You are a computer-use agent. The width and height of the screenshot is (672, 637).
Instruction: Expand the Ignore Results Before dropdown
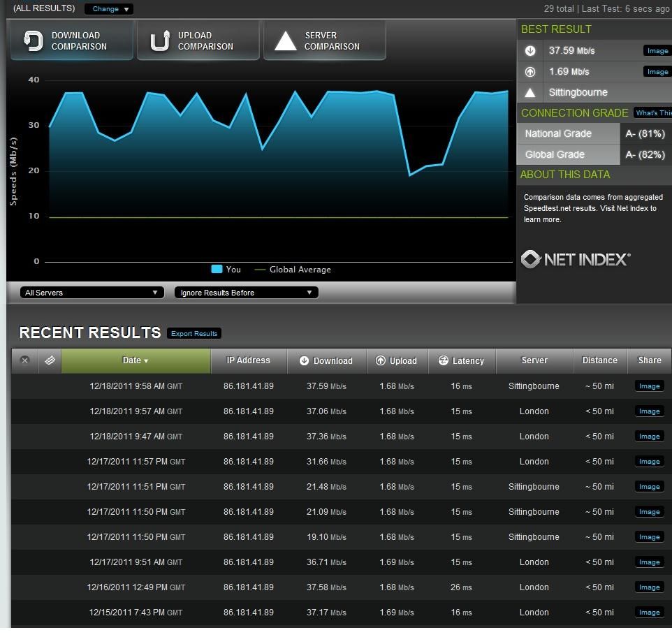point(246,293)
